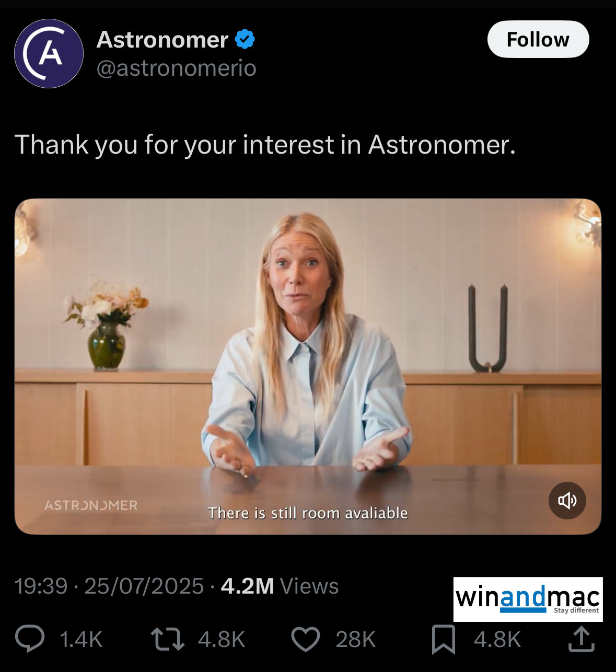616x672 pixels.
Task: Like the post with heart icon
Action: click(305, 639)
